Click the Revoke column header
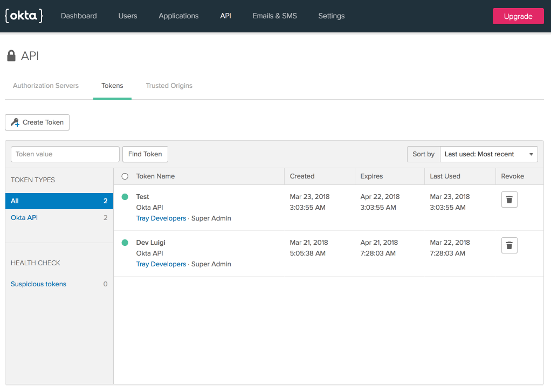 point(512,176)
